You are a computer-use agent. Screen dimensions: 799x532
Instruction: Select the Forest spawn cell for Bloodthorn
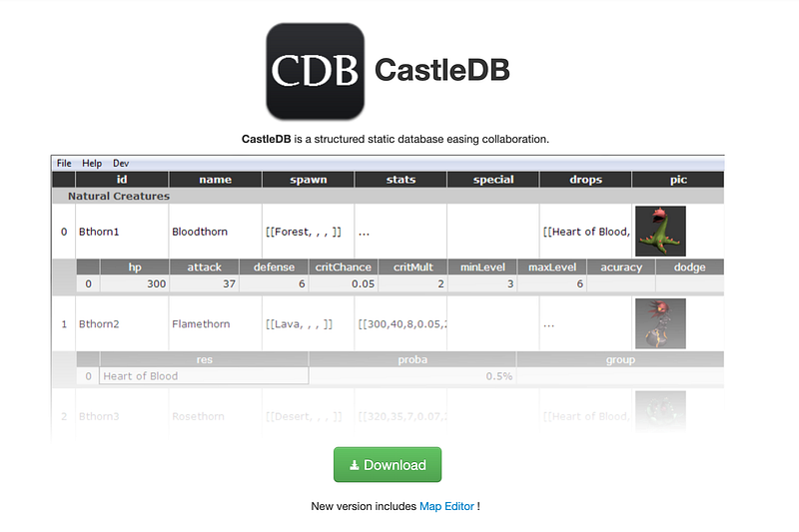[x=308, y=232]
